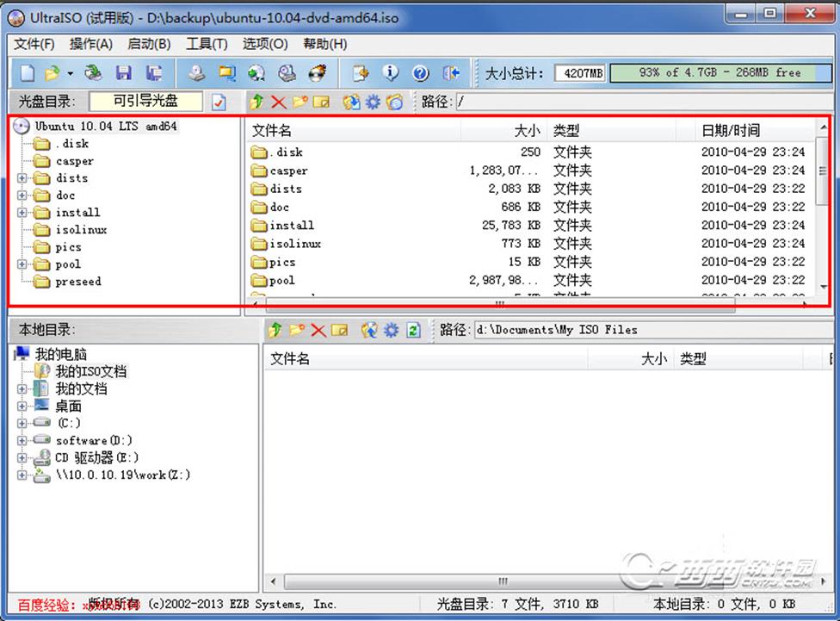Click the refresh icon in local directory toolbar
This screenshot has width=840, height=621.
tap(413, 330)
